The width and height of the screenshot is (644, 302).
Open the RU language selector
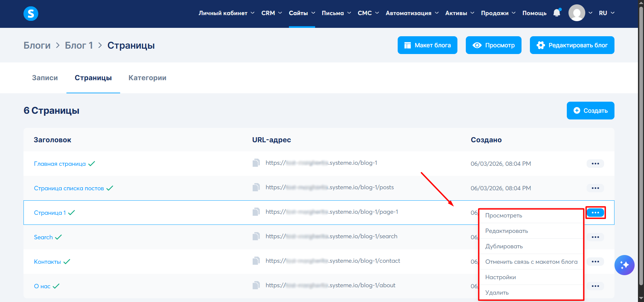click(x=607, y=13)
